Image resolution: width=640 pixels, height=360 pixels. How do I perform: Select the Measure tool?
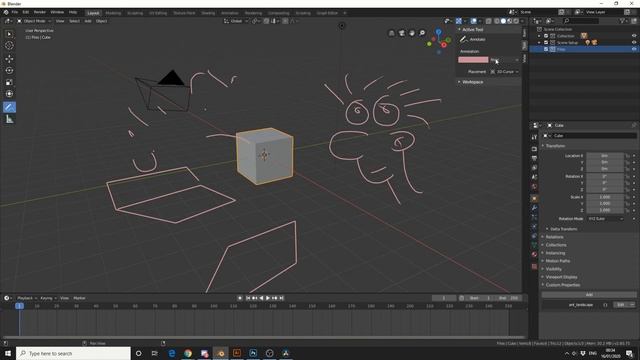(9, 119)
